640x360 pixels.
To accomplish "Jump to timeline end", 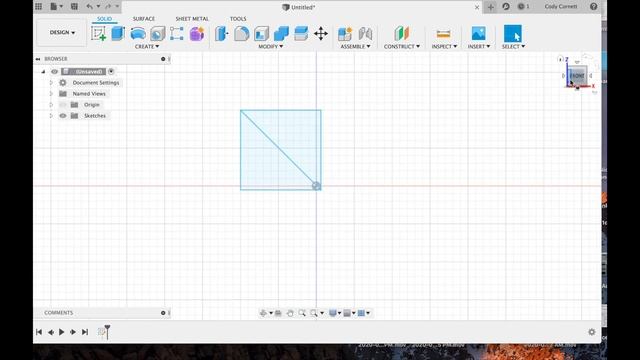I will [x=85, y=332].
